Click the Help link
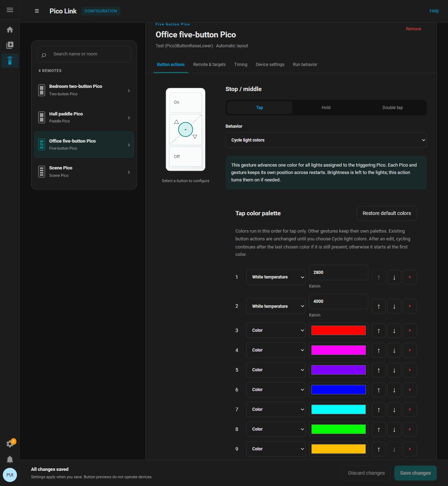448x486 pixels. [434, 11]
